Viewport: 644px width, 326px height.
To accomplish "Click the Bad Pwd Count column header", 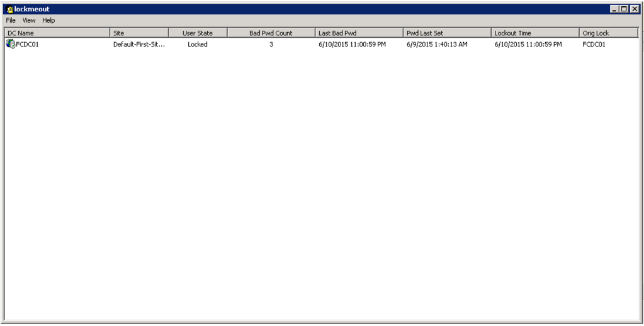I will (x=271, y=33).
